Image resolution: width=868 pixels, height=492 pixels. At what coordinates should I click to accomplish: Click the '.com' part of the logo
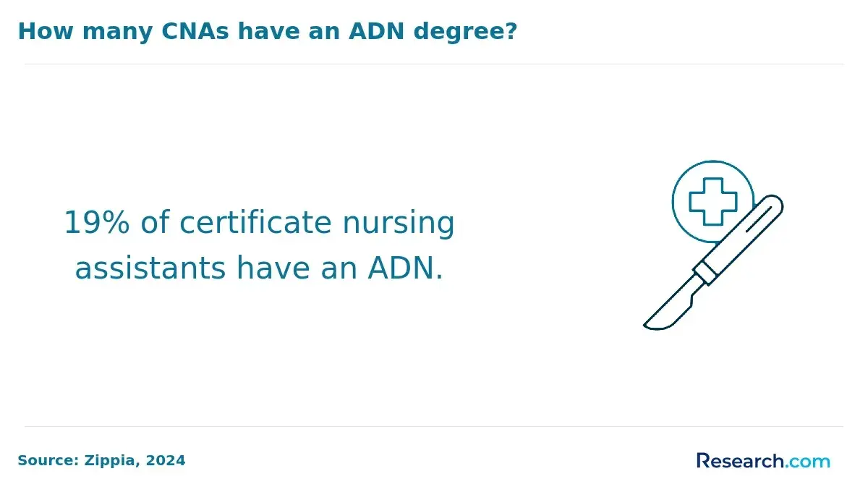click(x=808, y=462)
